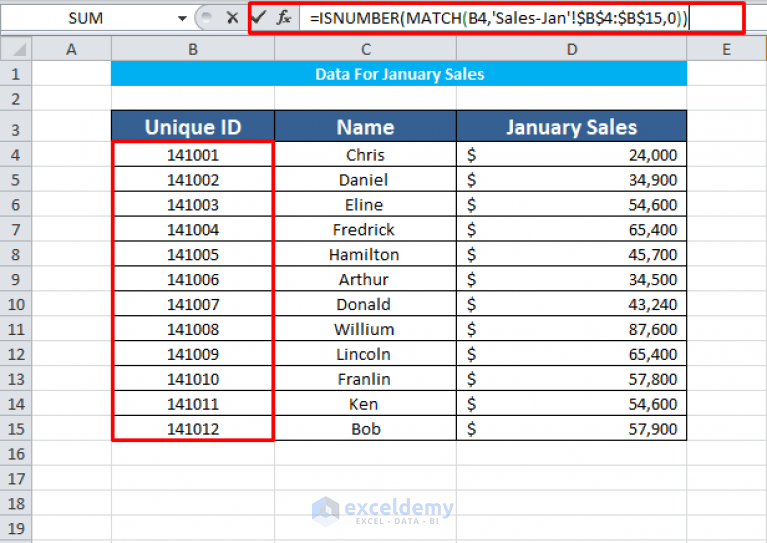The image size is (767, 543).
Task: Select Fredrick's sales value 65,400
Action: click(x=571, y=229)
